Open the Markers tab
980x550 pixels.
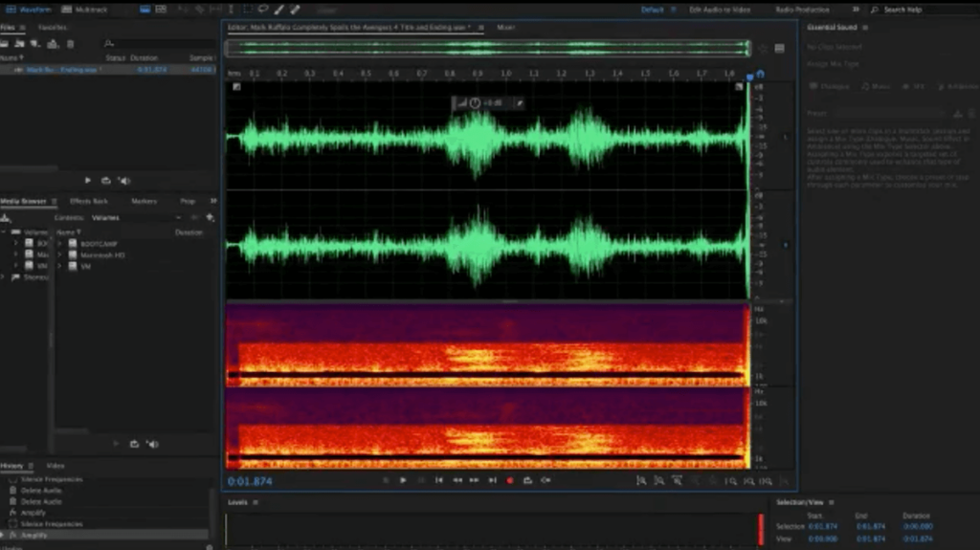[x=144, y=201]
